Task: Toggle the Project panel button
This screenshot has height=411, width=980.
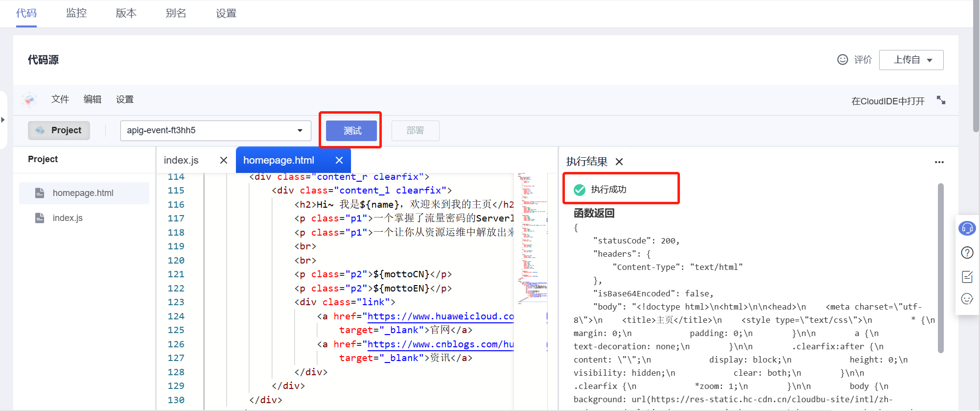Action: click(59, 130)
